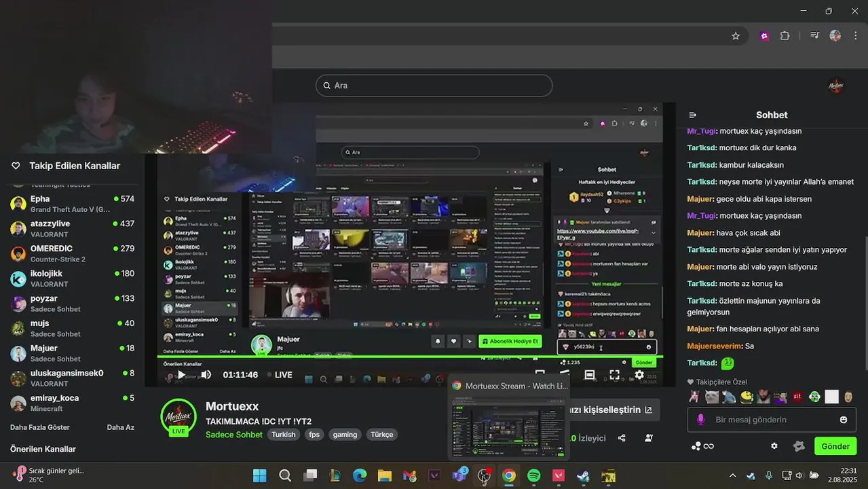This screenshot has height=489, width=868.
Task: Click the Sadece Sohbet category link
Action: point(233,435)
